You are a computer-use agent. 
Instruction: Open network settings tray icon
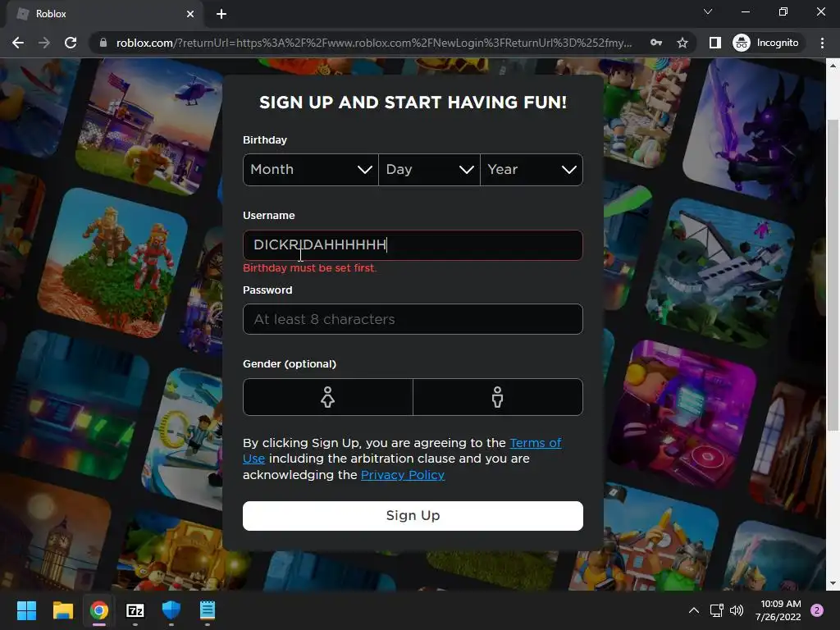point(716,610)
